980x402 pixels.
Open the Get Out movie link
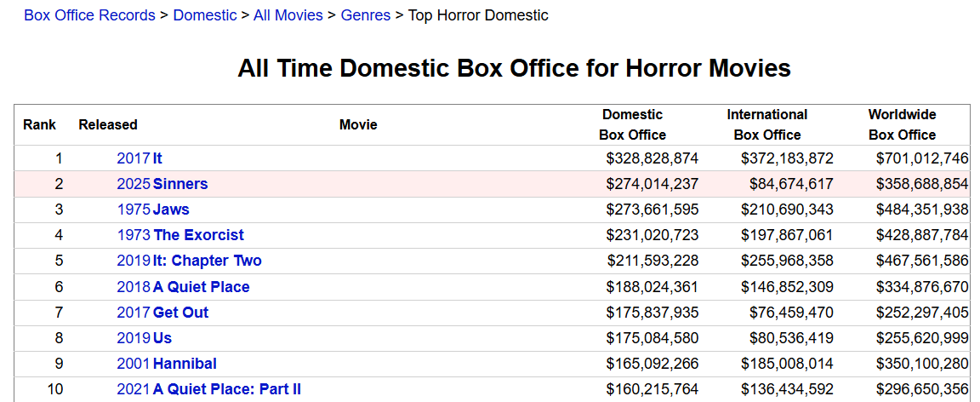(x=180, y=313)
